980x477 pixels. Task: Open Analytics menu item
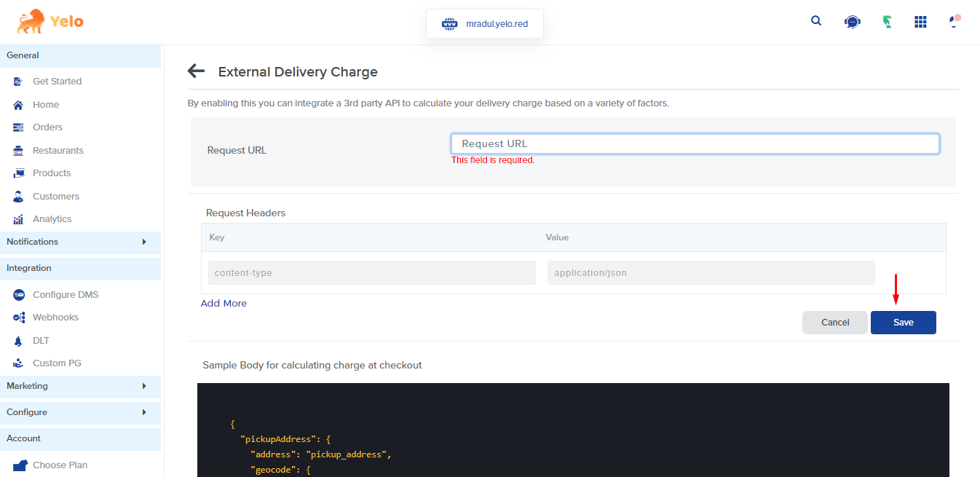[x=52, y=219]
